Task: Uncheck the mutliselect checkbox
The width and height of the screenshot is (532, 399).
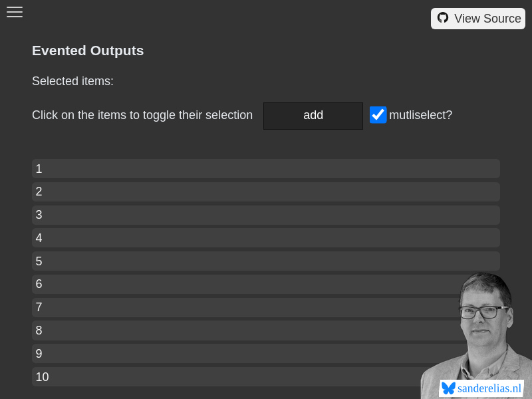Action: pyautogui.click(x=378, y=114)
